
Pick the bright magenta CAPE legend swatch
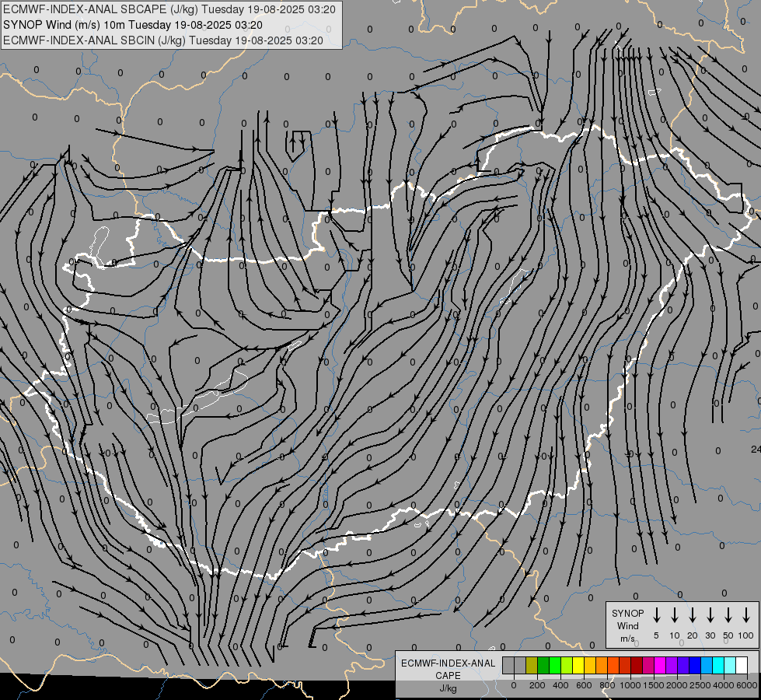pyautogui.click(x=660, y=665)
